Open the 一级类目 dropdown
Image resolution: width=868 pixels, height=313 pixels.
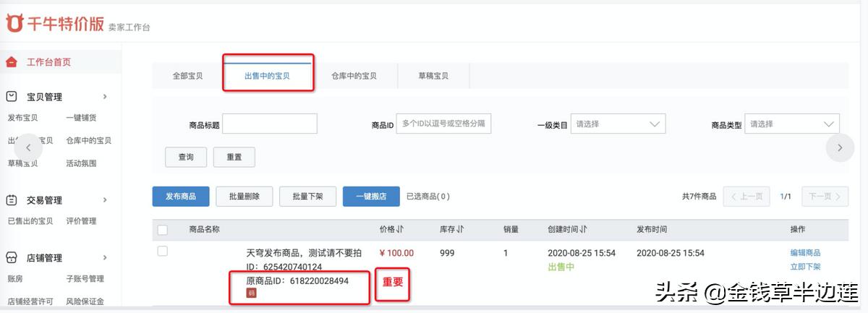pos(618,124)
